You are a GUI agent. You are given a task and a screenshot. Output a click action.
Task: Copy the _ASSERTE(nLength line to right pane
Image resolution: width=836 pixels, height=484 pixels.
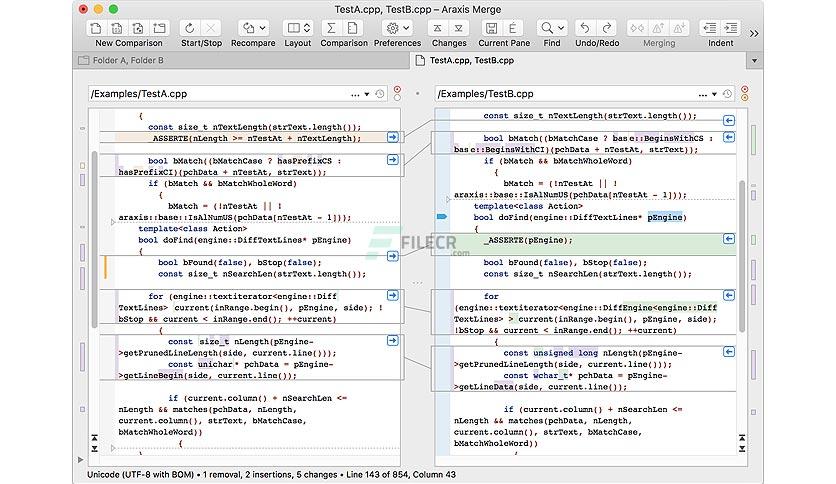click(x=392, y=138)
